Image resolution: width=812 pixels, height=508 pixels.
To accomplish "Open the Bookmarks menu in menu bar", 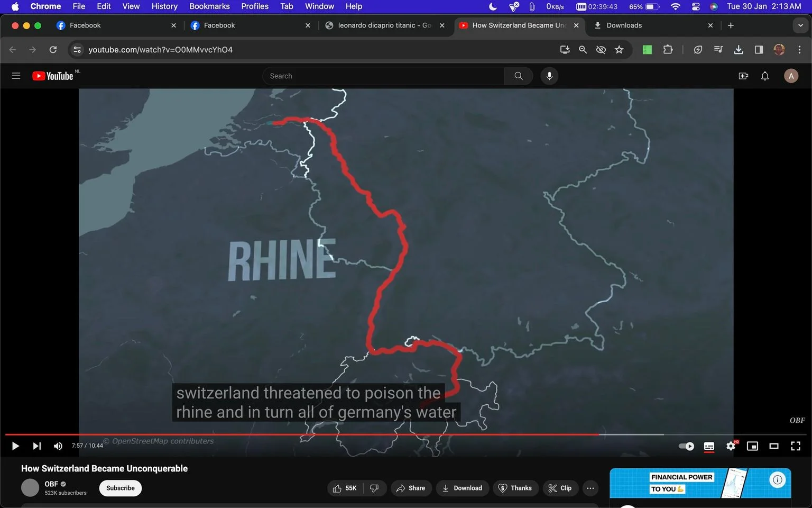I will pos(209,6).
